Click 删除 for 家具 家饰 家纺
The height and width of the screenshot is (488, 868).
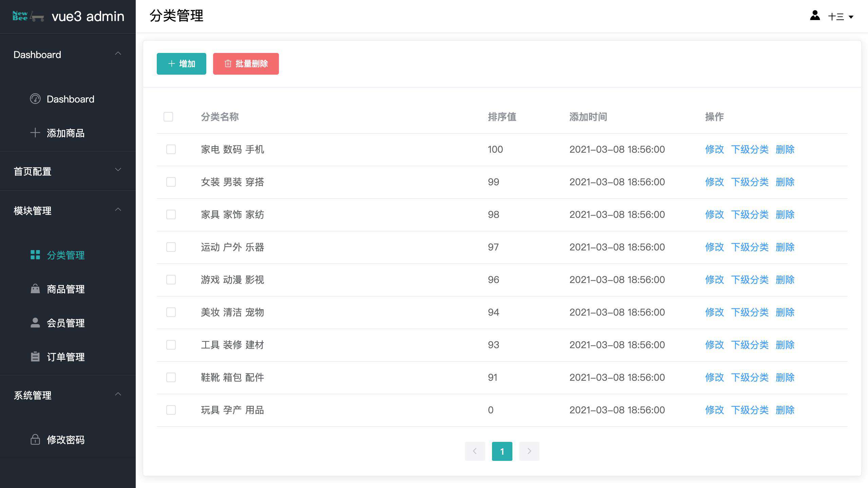(785, 214)
